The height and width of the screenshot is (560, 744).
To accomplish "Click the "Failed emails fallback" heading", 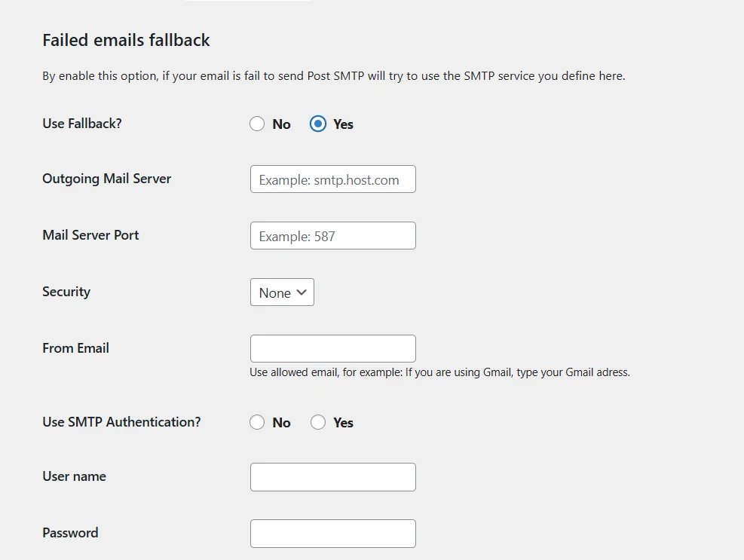I will 126,40.
